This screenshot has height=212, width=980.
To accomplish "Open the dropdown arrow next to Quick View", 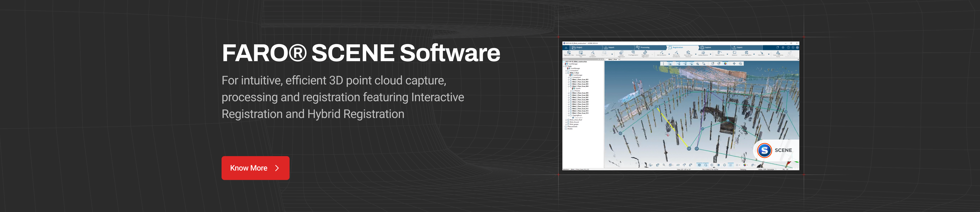I will coord(612,54).
